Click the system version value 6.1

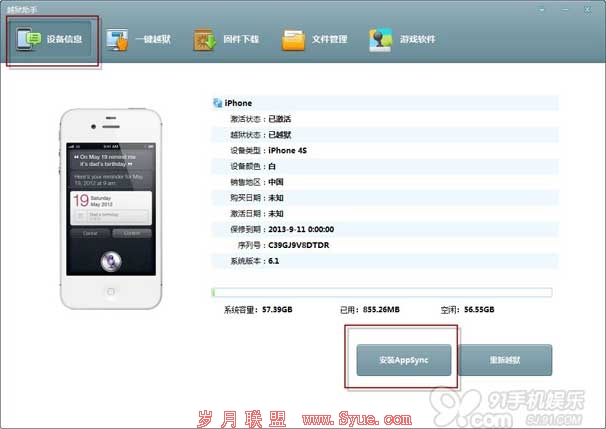[x=274, y=261]
